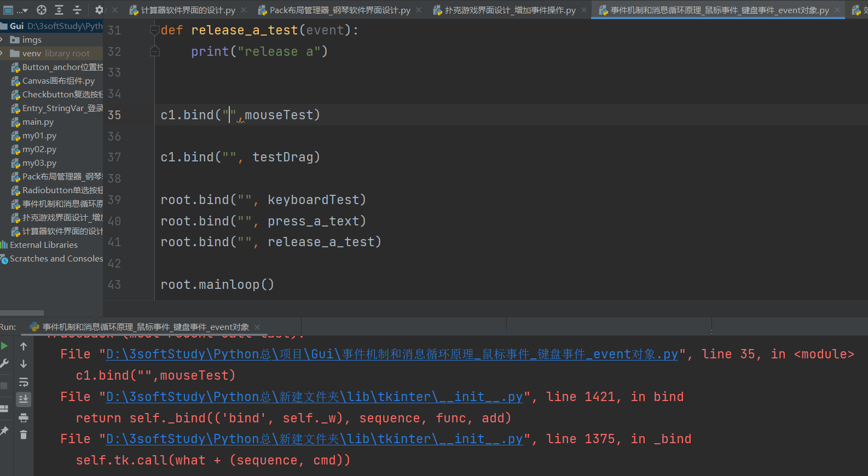Toggle scroll to end of console

(24, 399)
